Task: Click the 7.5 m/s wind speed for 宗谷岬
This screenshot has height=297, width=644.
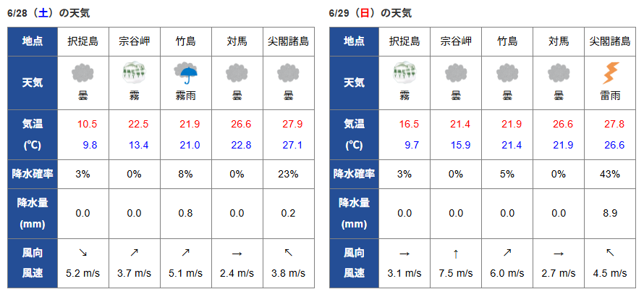Action: pos(456,273)
